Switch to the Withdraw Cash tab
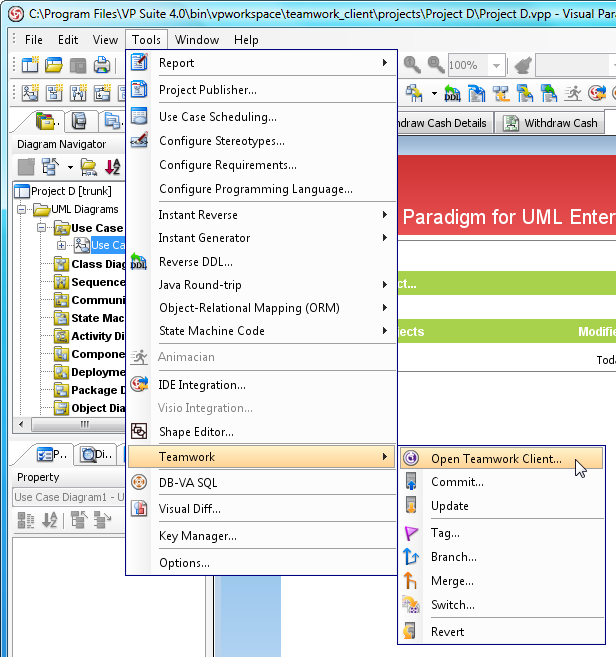 click(550, 123)
